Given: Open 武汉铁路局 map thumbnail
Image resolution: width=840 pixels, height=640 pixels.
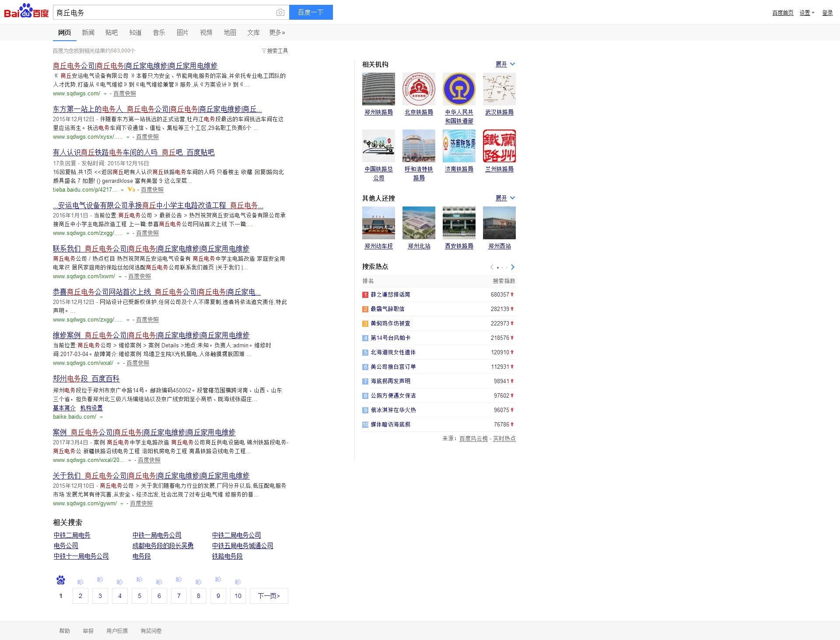Looking at the screenshot, I should [499, 89].
